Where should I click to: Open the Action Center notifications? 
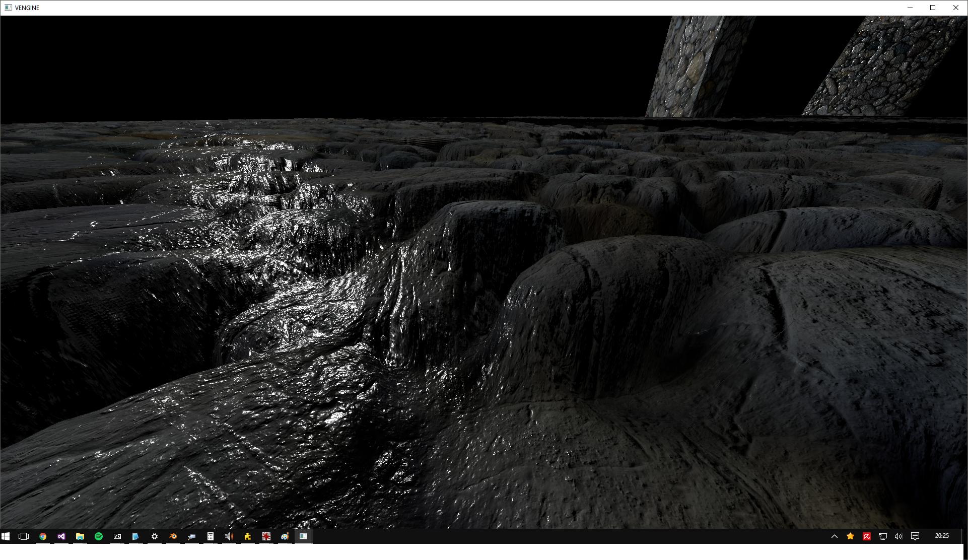(915, 536)
